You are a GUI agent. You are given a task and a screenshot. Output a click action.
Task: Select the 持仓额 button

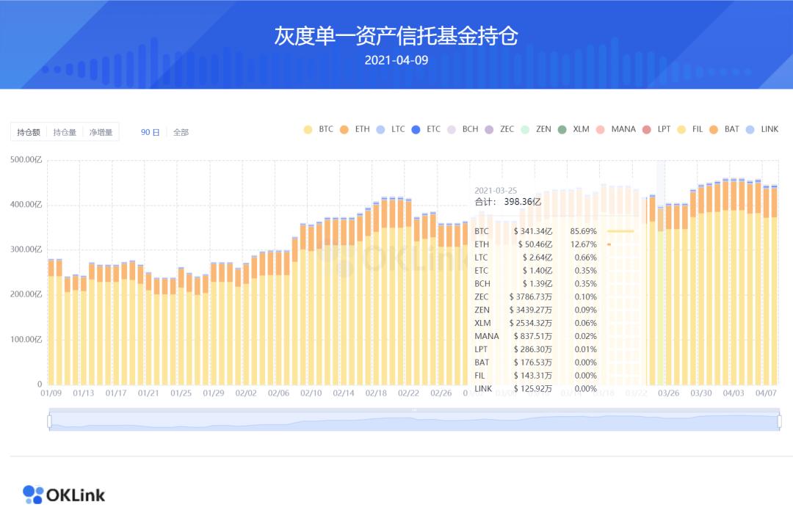pyautogui.click(x=29, y=131)
